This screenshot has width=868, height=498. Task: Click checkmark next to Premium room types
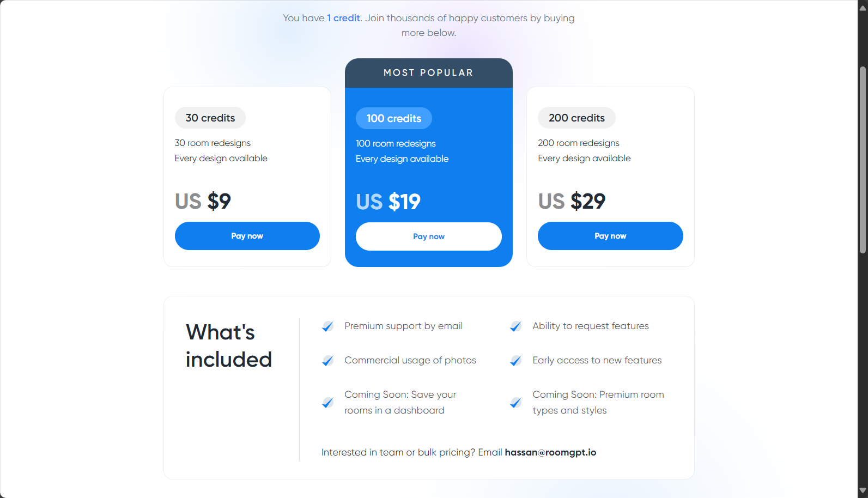click(515, 403)
